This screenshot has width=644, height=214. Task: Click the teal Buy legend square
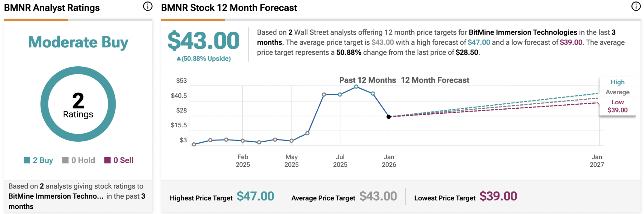(x=27, y=160)
